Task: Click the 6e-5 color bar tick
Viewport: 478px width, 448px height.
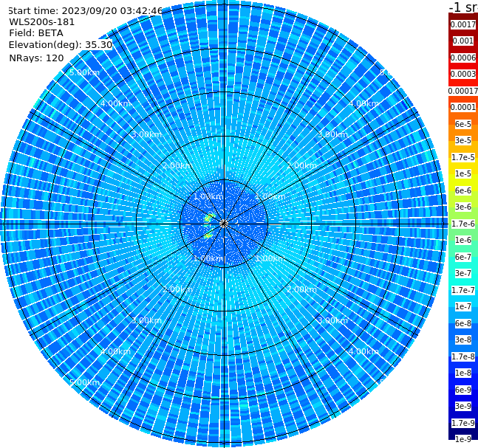Action: point(463,124)
